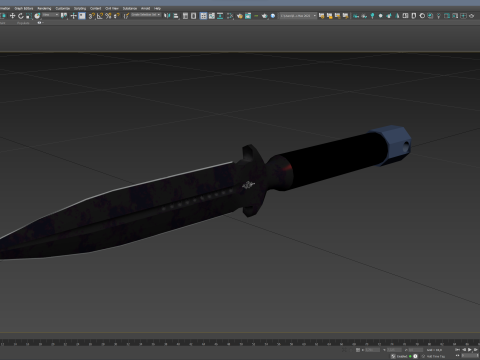Click the teal cone toolbar icon

coord(397,16)
